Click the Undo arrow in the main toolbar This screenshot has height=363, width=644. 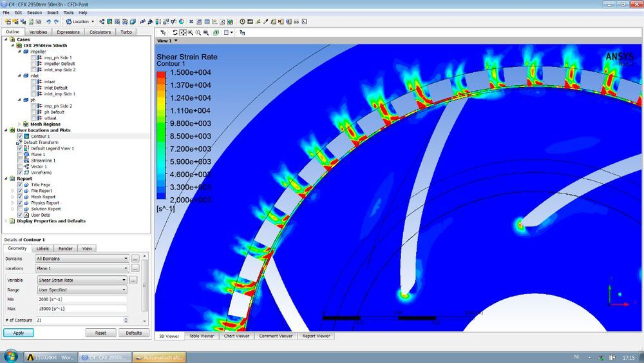[x=48, y=21]
